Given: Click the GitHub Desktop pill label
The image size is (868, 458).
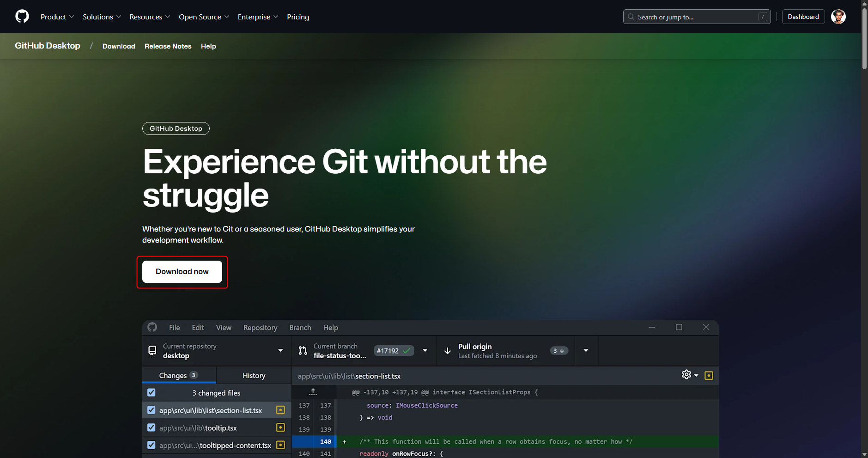Looking at the screenshot, I should pos(176,128).
